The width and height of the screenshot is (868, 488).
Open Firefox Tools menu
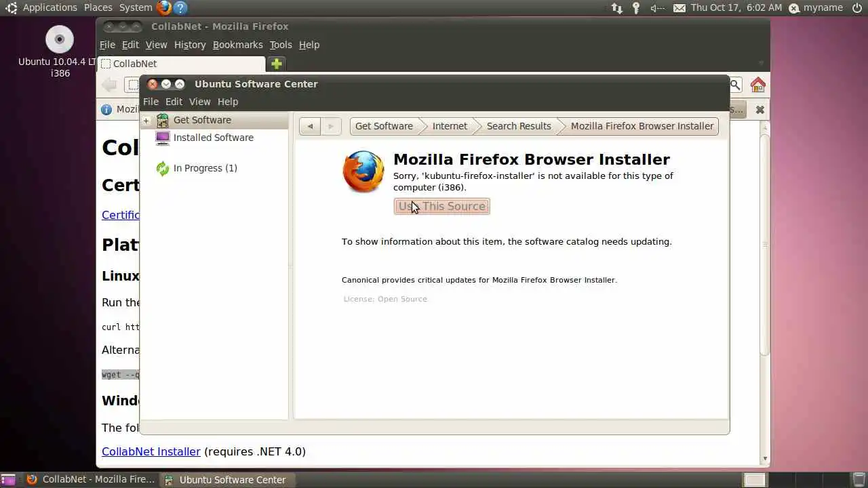281,45
